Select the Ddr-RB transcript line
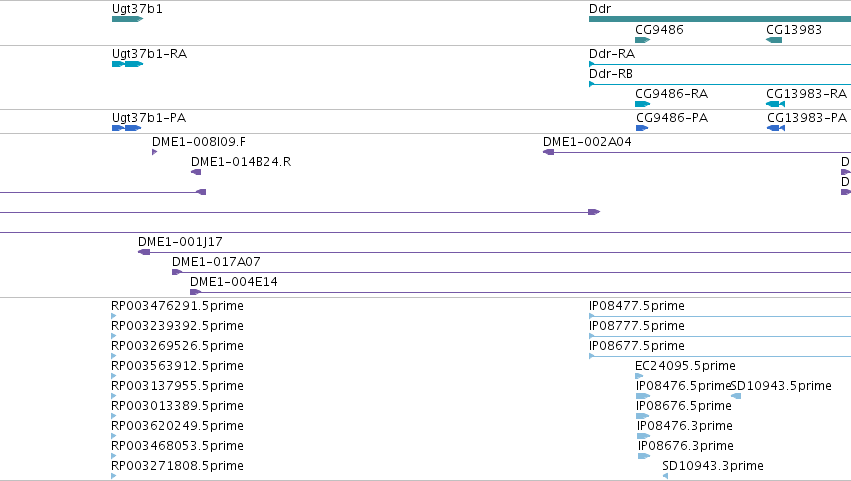 (720, 84)
